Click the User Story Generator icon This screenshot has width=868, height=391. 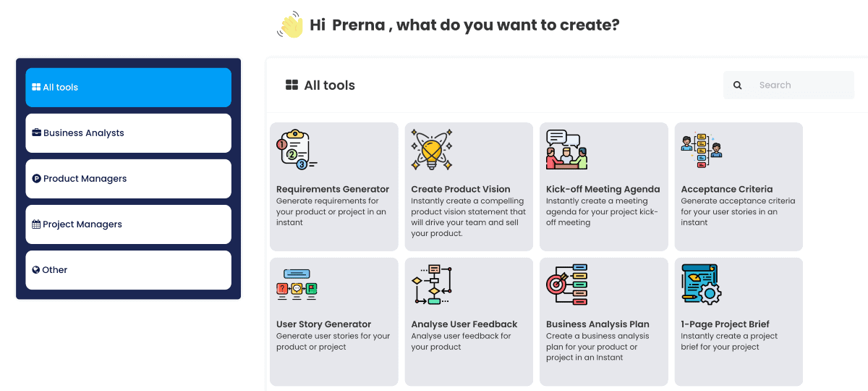(x=297, y=285)
